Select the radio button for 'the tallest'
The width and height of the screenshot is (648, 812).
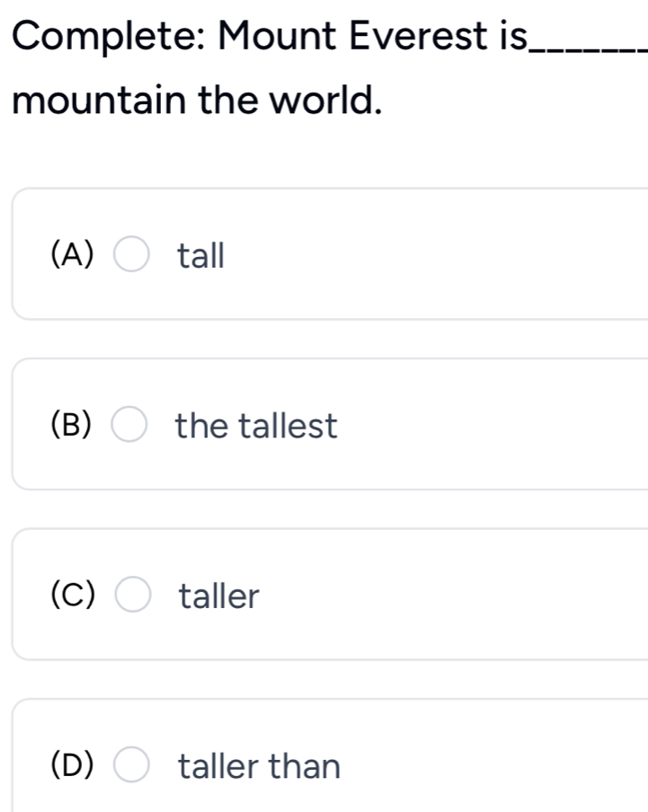132,426
